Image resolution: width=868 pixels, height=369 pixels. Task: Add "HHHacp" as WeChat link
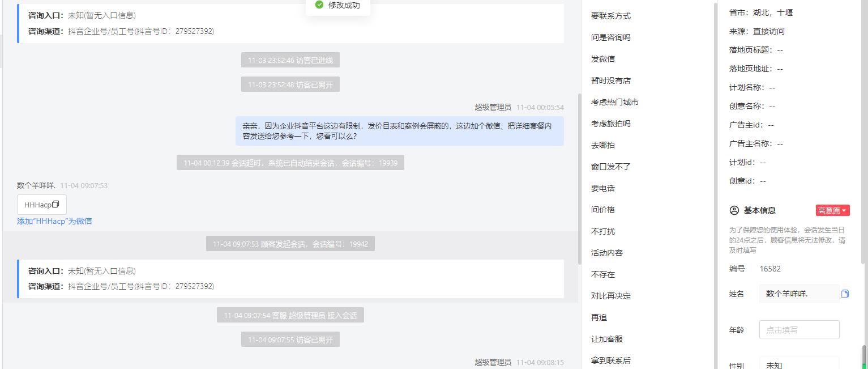[54, 222]
